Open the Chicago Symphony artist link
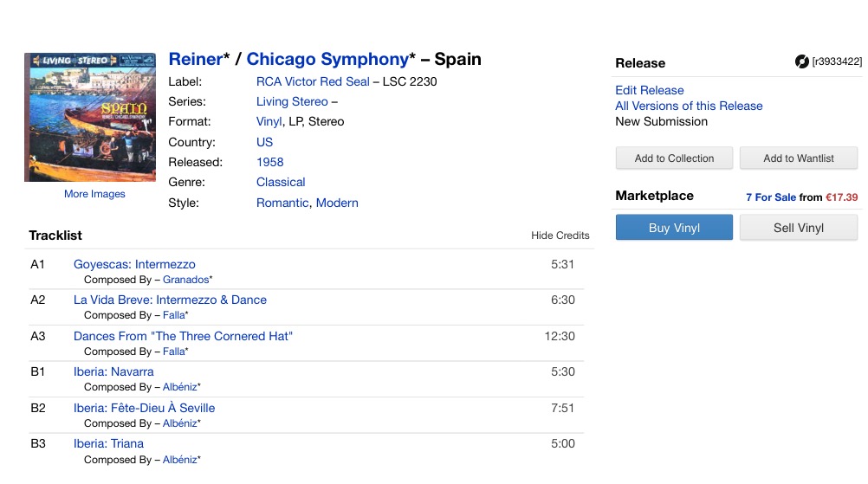This screenshot has width=868, height=484. [327, 60]
